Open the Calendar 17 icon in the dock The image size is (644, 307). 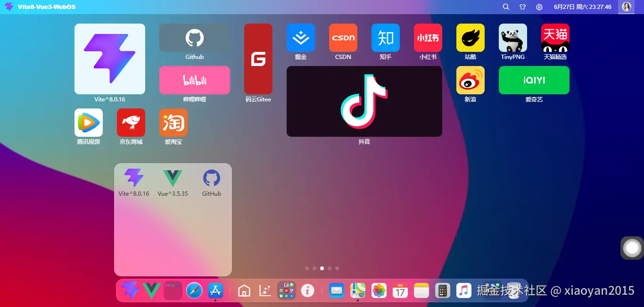click(x=400, y=290)
